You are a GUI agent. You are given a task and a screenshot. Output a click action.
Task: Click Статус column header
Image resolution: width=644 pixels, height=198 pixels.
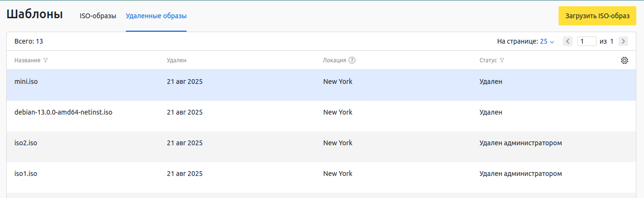point(488,60)
